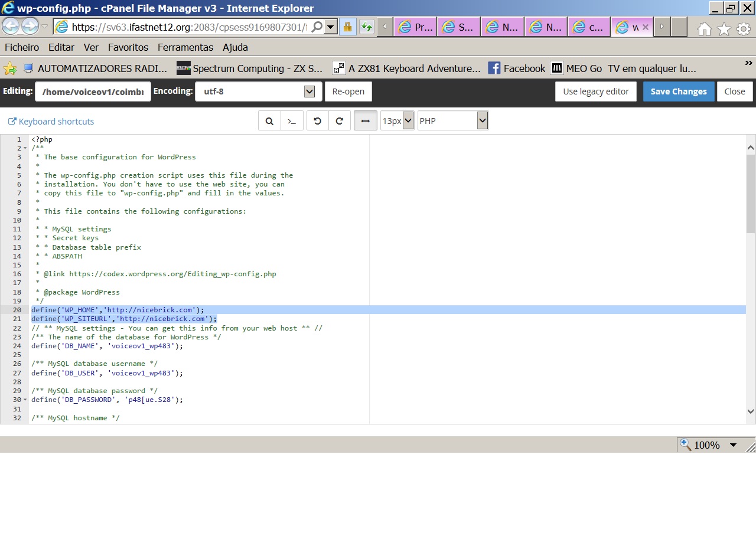Click the DB_USER define line
756x559 pixels.
coord(107,373)
